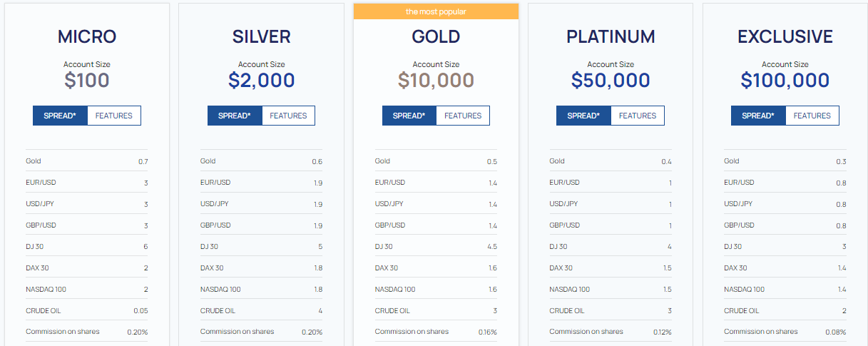Click the $100,000 account size amount
Viewport: 868px width, 346px height.
pyautogui.click(x=785, y=80)
